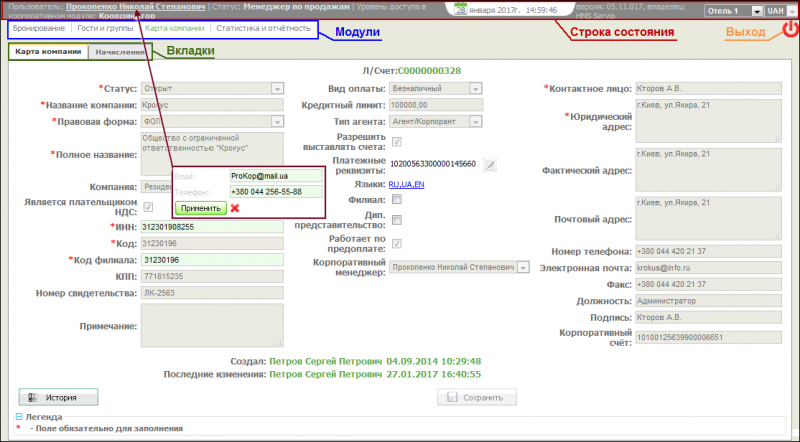The width and height of the screenshot is (800, 442).
Task: Click the Название компании field
Action: pos(212,105)
